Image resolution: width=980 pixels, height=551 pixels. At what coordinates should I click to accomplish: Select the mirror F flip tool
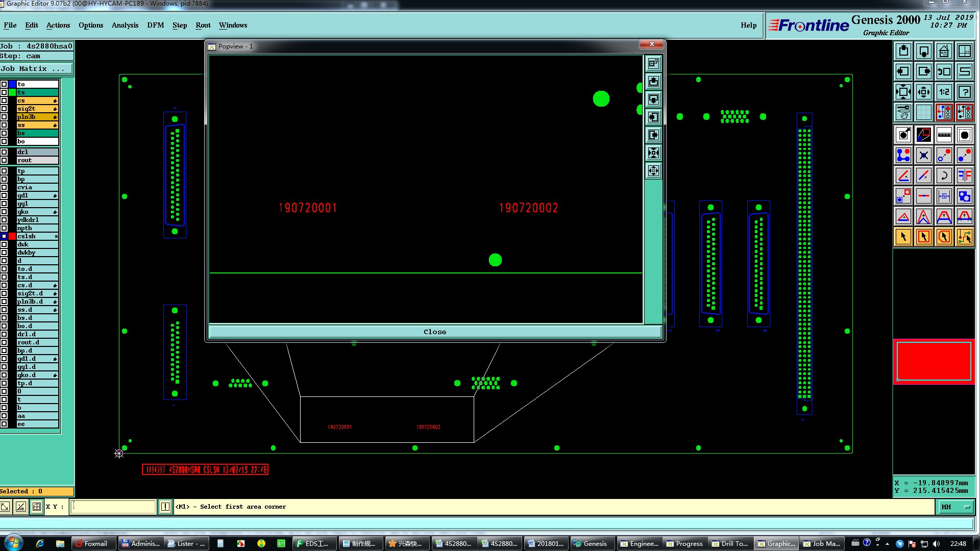(964, 176)
